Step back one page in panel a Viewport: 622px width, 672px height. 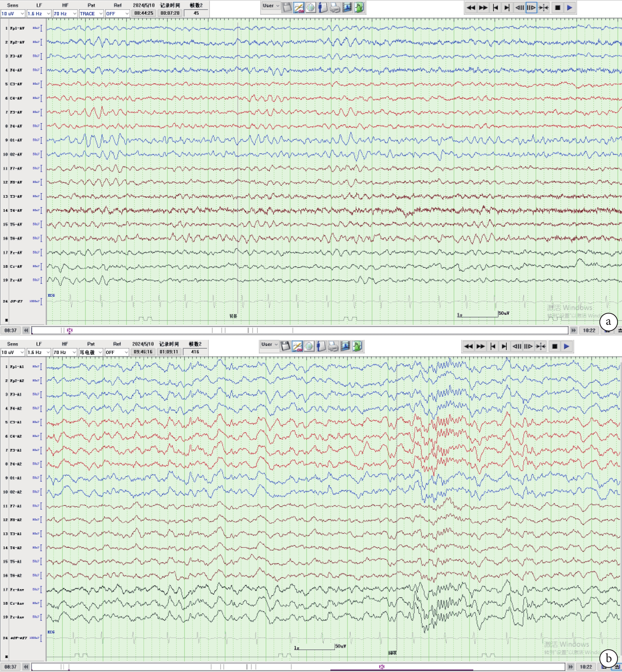[x=519, y=7]
